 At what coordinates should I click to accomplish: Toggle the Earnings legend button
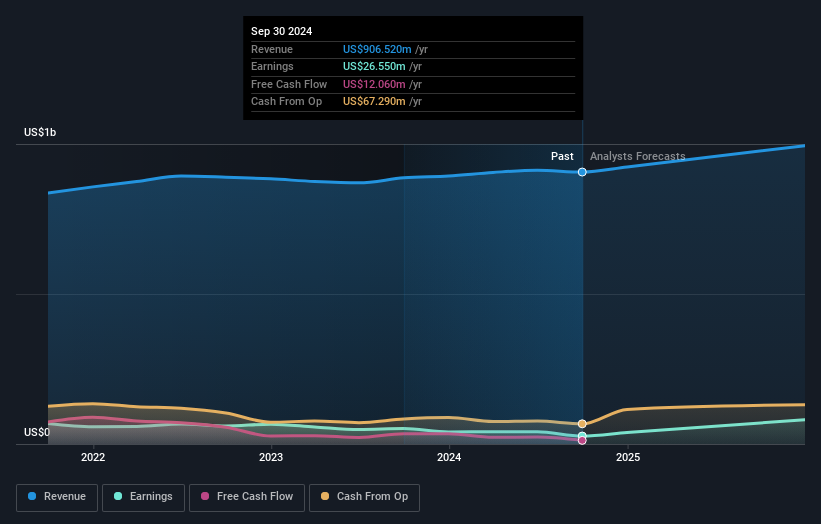(143, 497)
